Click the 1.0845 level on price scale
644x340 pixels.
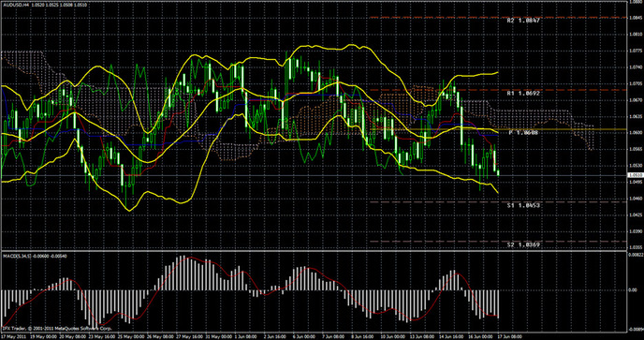tap(636, 18)
